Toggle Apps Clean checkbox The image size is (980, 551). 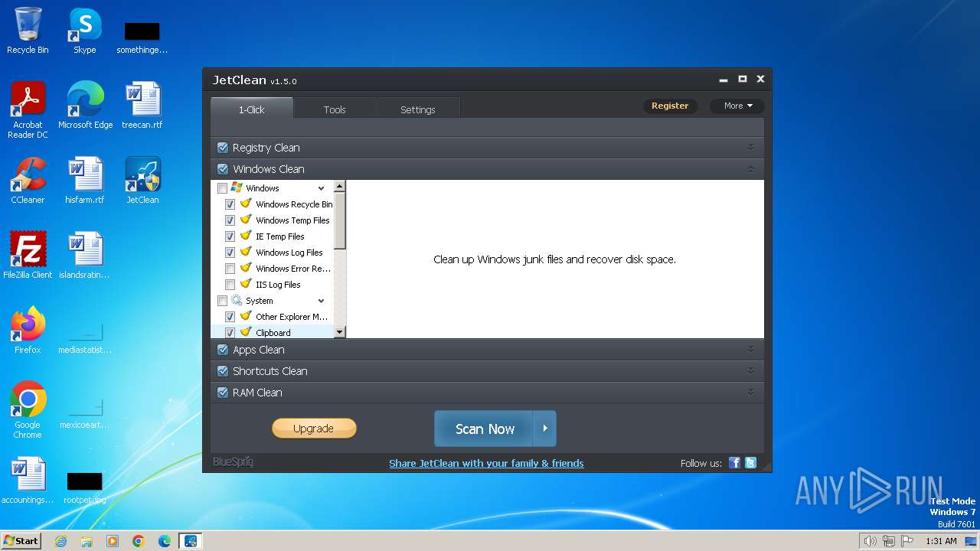[223, 350]
